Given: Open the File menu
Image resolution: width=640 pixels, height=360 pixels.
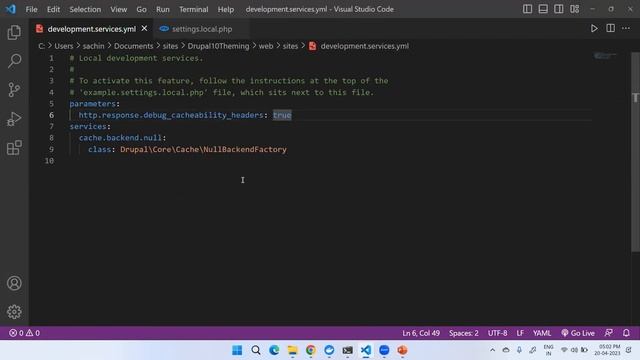Looking at the screenshot, I should [31, 9].
